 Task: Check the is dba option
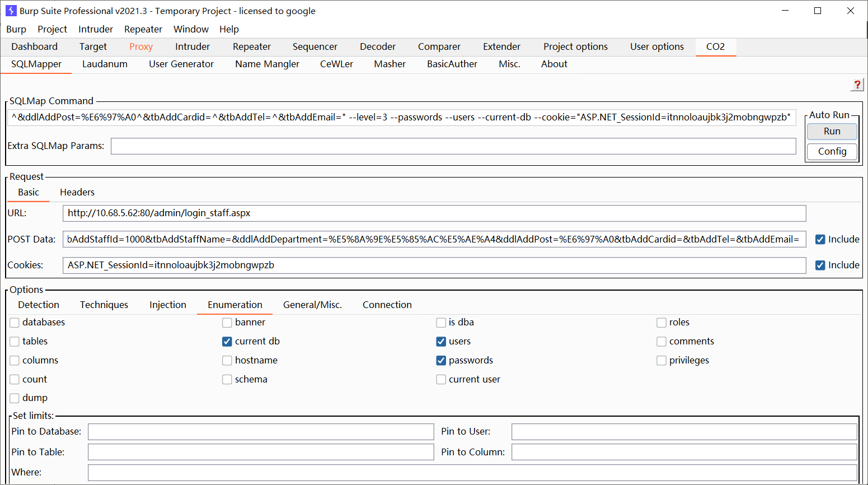[x=441, y=323]
